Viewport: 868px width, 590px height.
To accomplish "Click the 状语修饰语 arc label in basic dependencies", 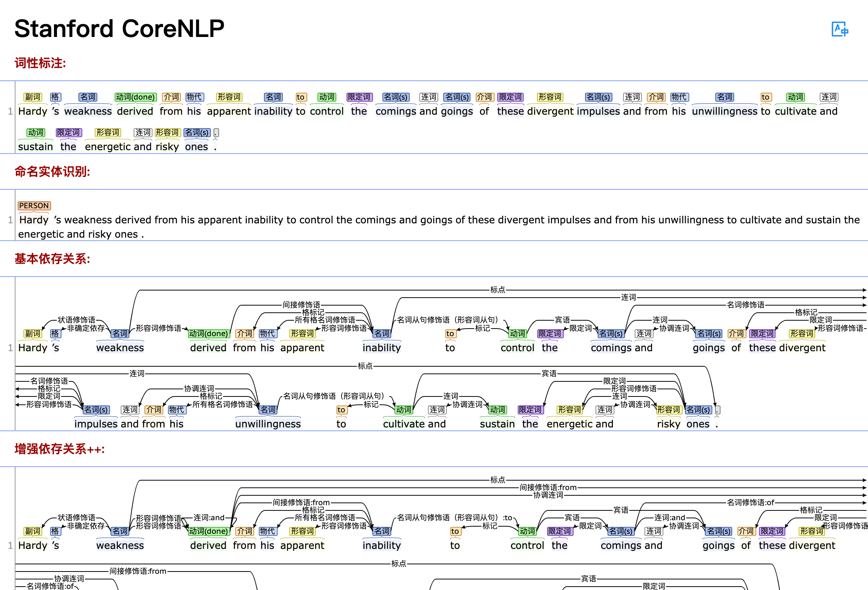I will click(x=76, y=320).
